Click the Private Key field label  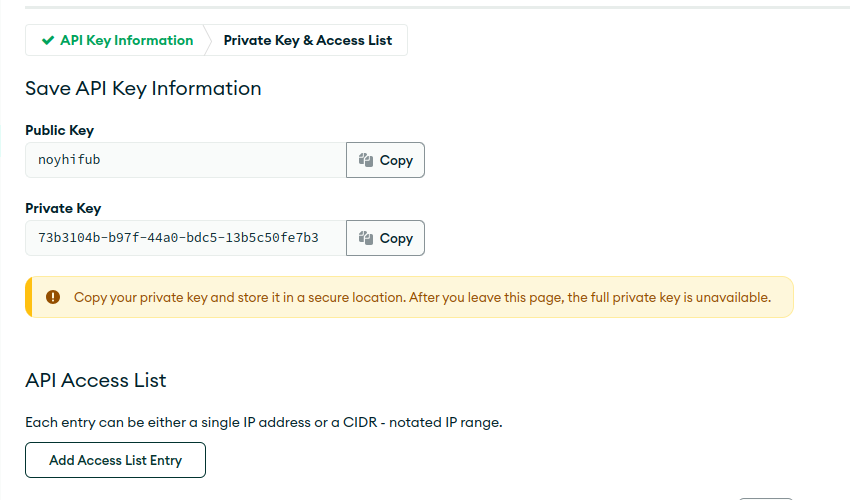click(x=63, y=208)
